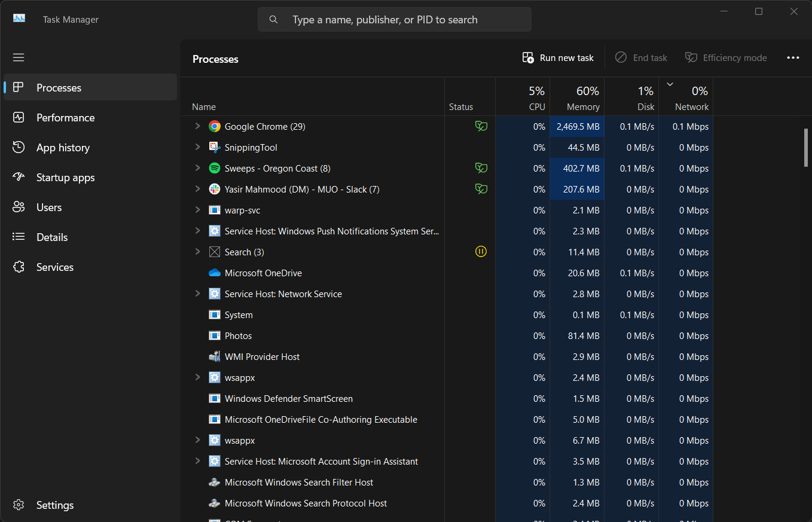
Task: Open Startup apps section
Action: tap(19, 177)
